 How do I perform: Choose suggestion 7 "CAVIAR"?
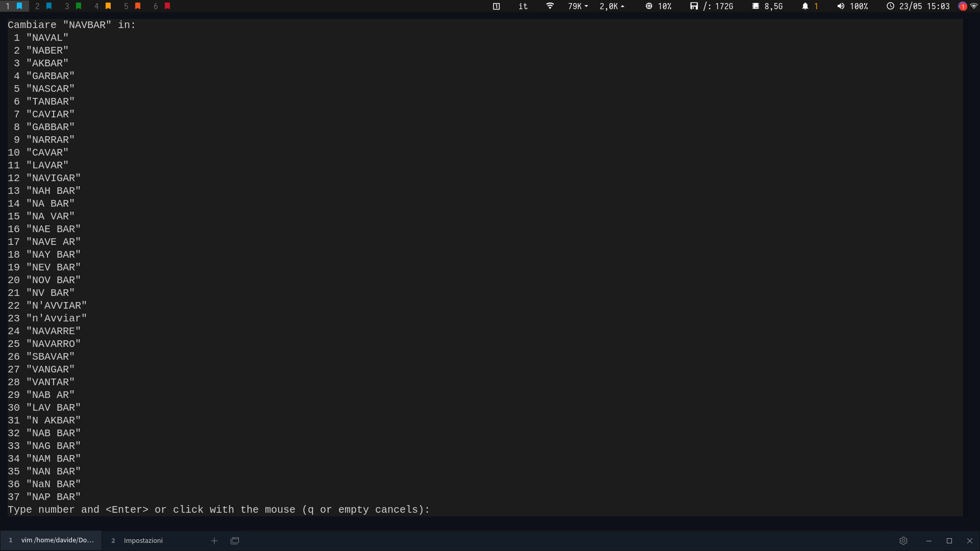coord(44,114)
